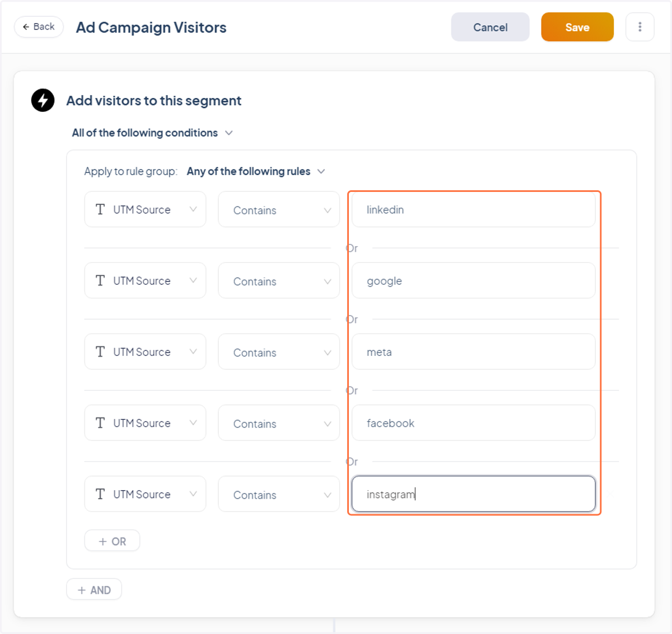Open Contains operator dropdown in the linkedin row
Image resolution: width=672 pixels, height=634 pixels.
coord(279,209)
